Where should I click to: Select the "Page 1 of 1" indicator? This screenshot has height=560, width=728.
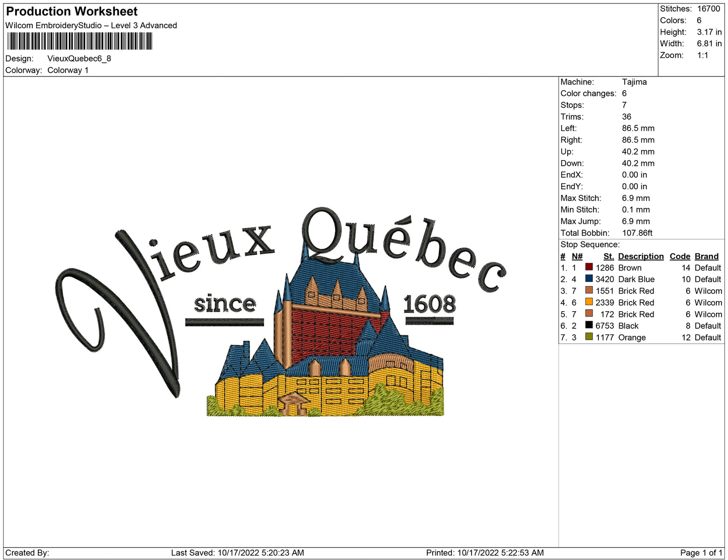click(x=701, y=552)
